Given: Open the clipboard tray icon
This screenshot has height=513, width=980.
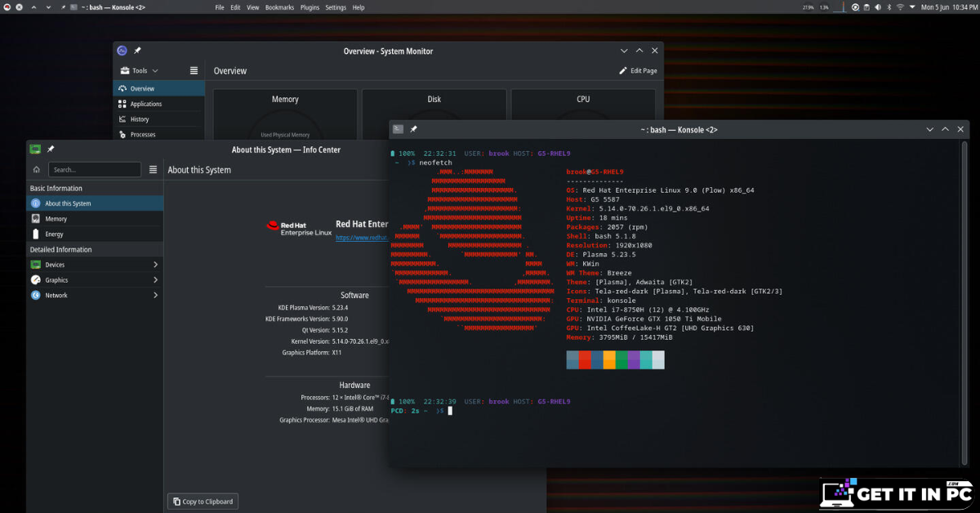Looking at the screenshot, I should pyautogui.click(x=866, y=7).
